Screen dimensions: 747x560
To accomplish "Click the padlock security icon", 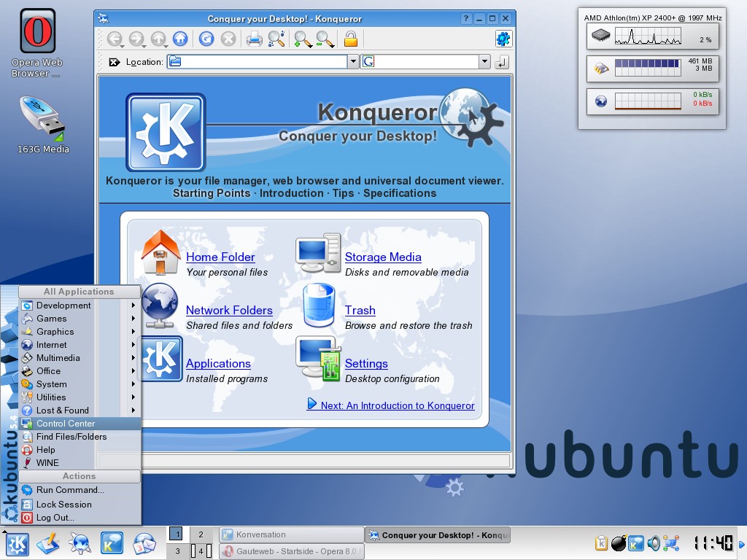I will click(x=351, y=39).
